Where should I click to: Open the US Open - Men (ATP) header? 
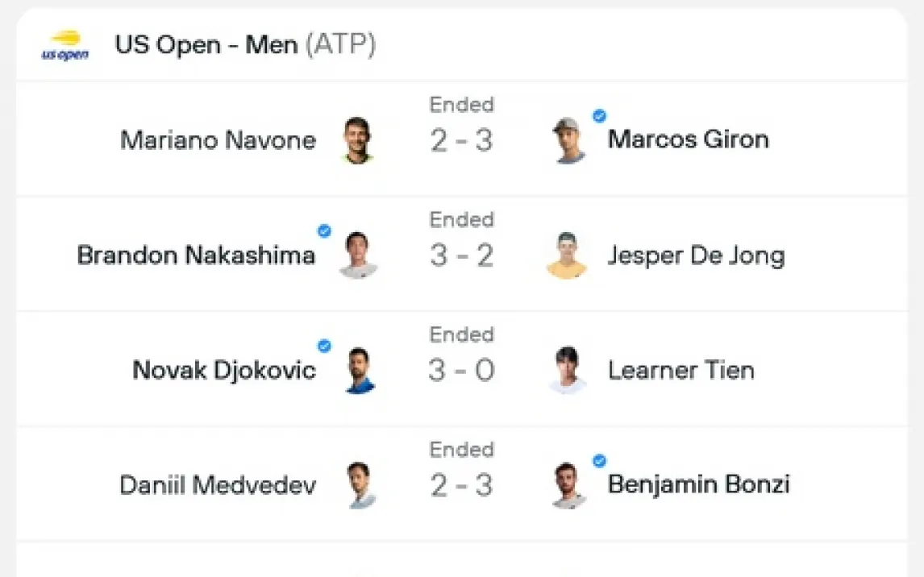pos(245,45)
